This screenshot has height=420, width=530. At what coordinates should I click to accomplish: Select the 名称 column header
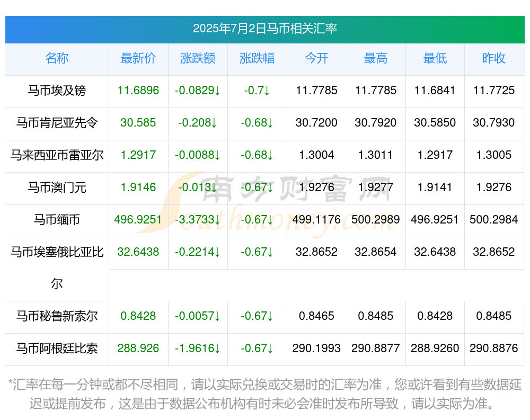[x=57, y=58]
